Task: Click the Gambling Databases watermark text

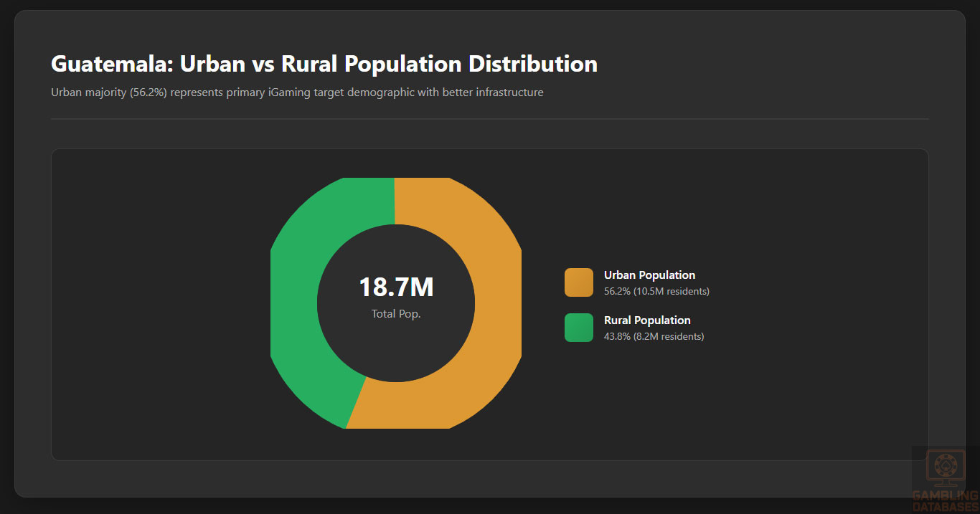Action: point(945,500)
